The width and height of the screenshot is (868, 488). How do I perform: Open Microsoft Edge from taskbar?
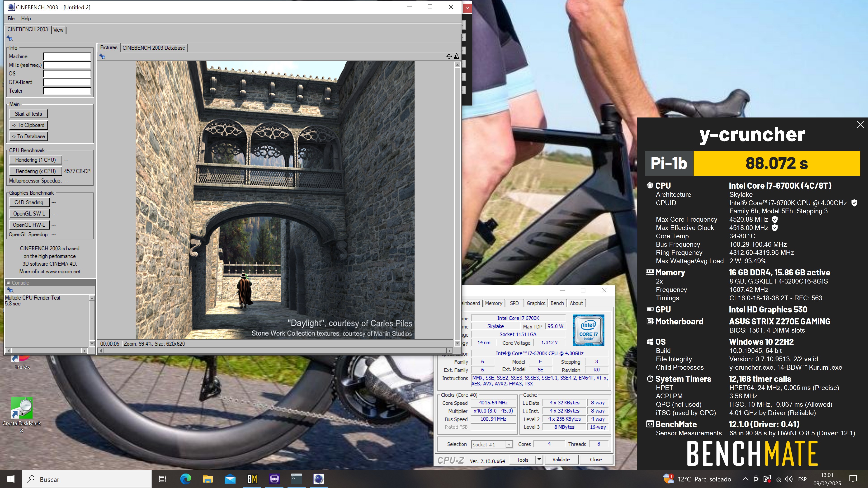[x=185, y=479]
